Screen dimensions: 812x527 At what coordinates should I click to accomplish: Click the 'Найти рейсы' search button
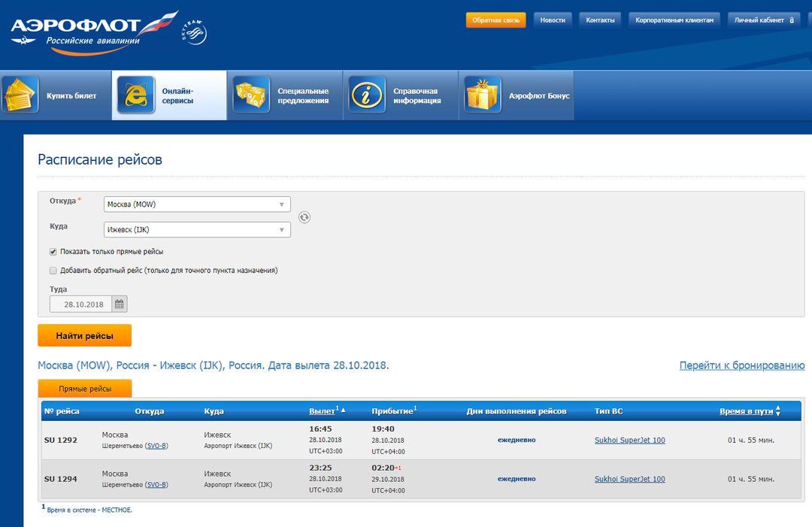tap(84, 335)
